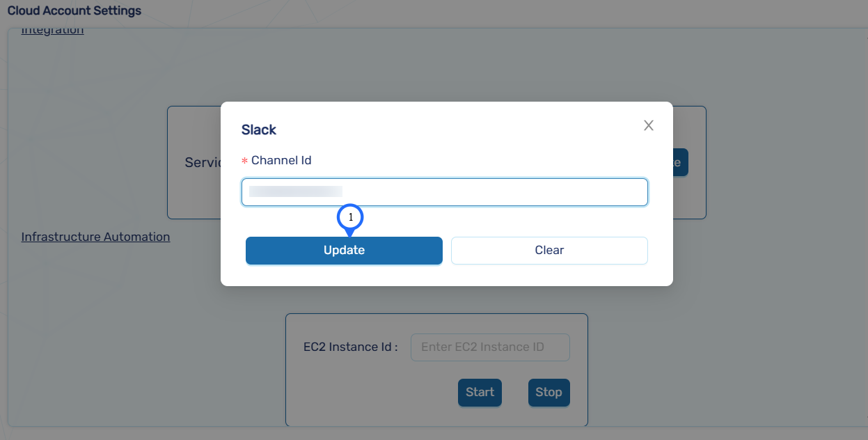Start the EC2 instance

[480, 392]
